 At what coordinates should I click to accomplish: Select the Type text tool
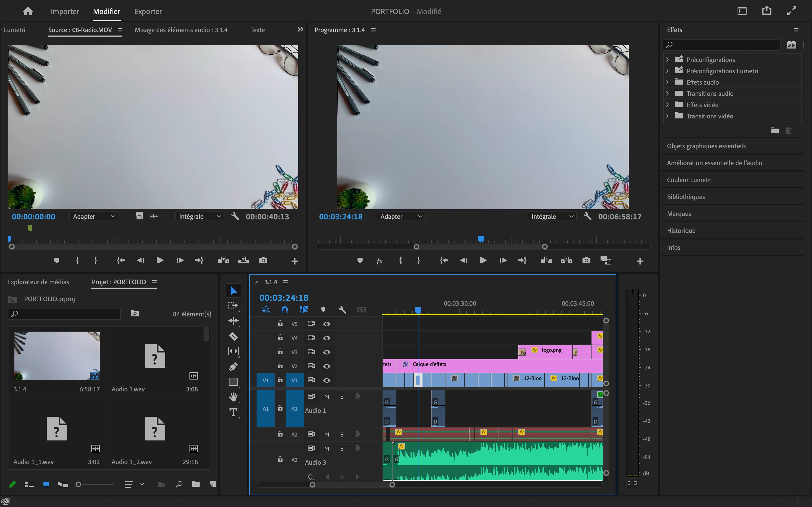pos(233,412)
